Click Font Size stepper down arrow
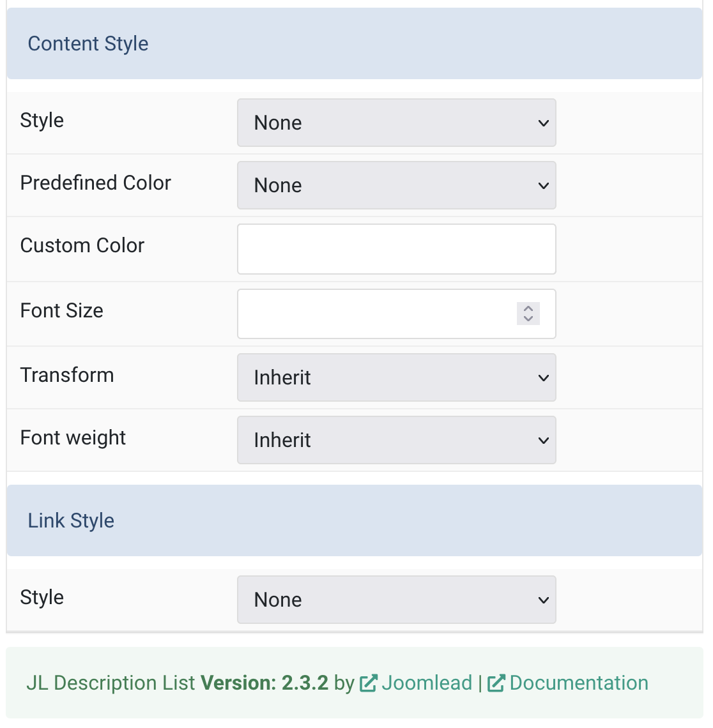713x728 pixels. (528, 319)
